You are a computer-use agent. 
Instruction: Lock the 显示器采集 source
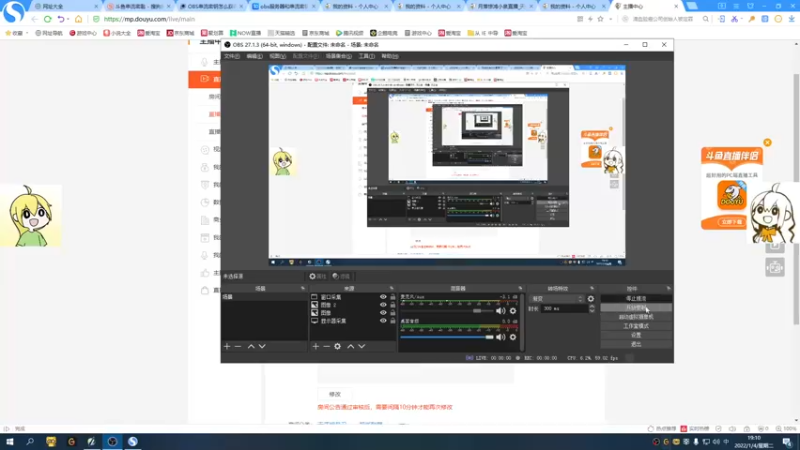tap(392, 321)
